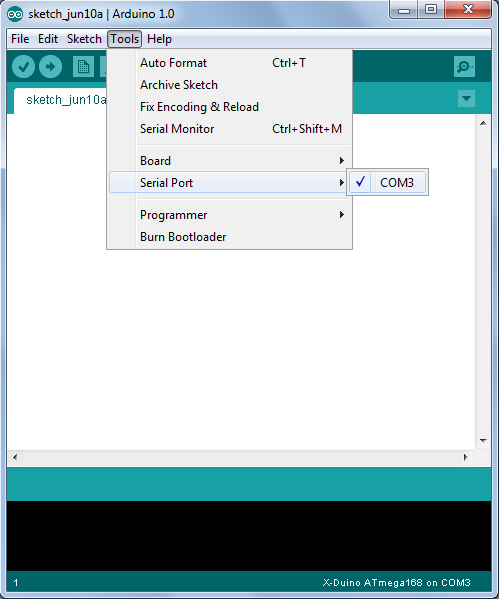The height and width of the screenshot is (599, 499).
Task: Select the sketch_jun10a tab
Action: [x=61, y=100]
